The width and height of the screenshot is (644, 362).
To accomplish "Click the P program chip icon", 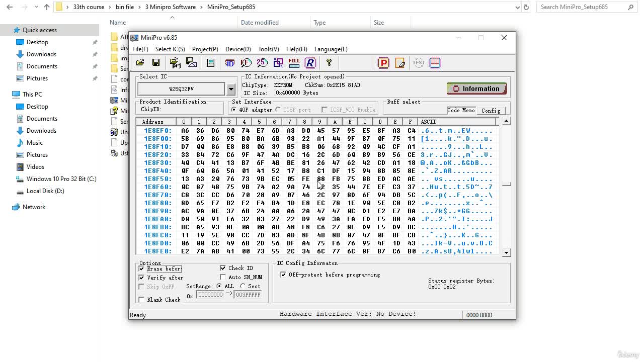I will click(383, 63).
